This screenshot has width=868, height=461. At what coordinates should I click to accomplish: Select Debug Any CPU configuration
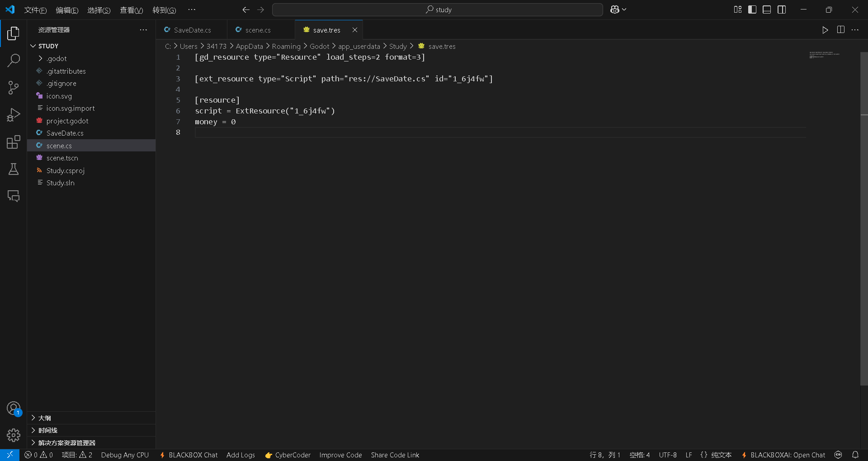click(125, 455)
